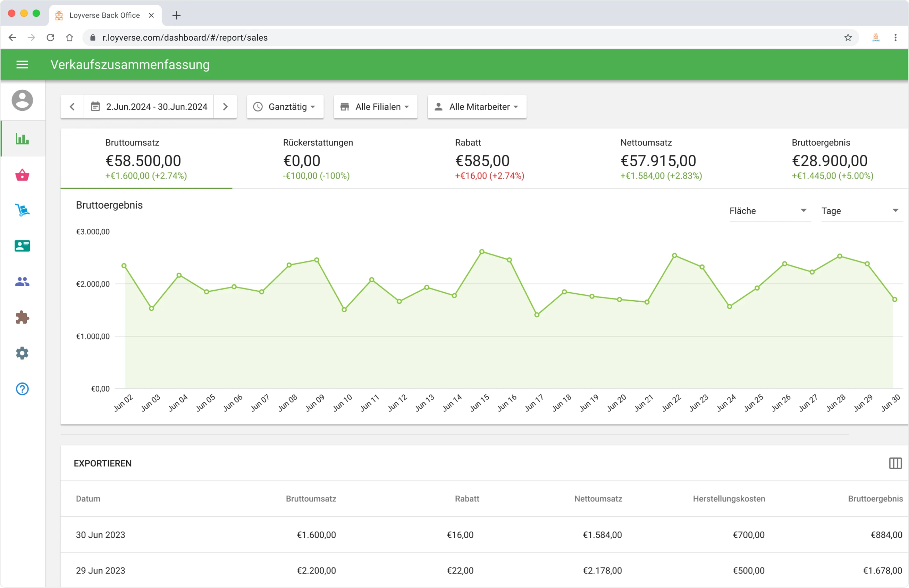This screenshot has width=909, height=588.
Task: Open the Fläche chart type dropdown
Action: 769,210
